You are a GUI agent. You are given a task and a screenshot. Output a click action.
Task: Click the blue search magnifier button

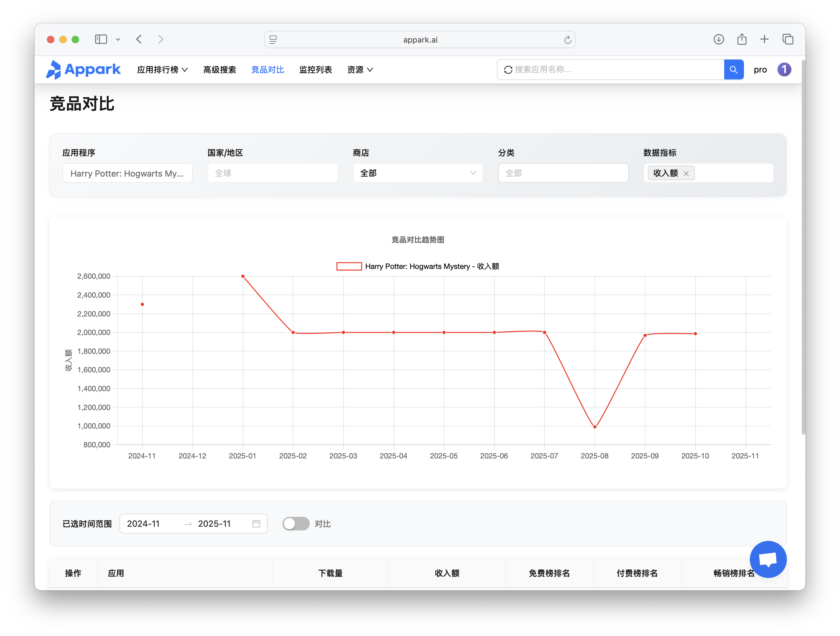click(x=733, y=69)
